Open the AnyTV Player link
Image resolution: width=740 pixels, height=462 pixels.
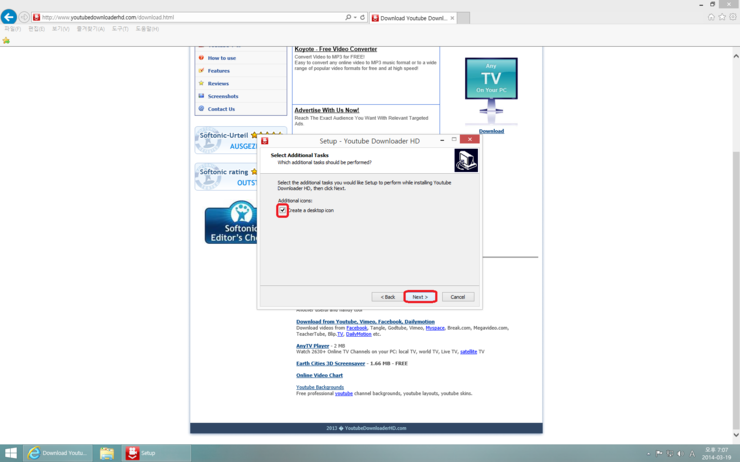coord(312,345)
